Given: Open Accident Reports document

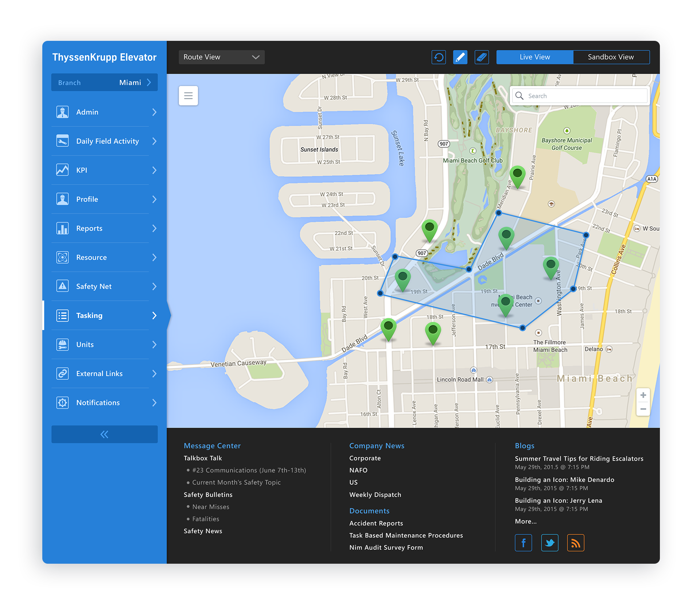Looking at the screenshot, I should coord(376,523).
